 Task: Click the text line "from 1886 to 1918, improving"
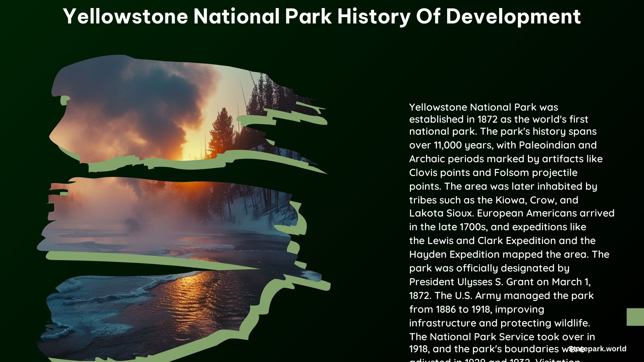(477, 309)
